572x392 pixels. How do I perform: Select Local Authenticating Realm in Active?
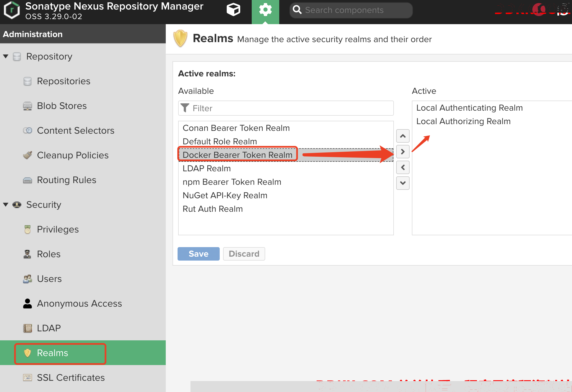[492, 108]
